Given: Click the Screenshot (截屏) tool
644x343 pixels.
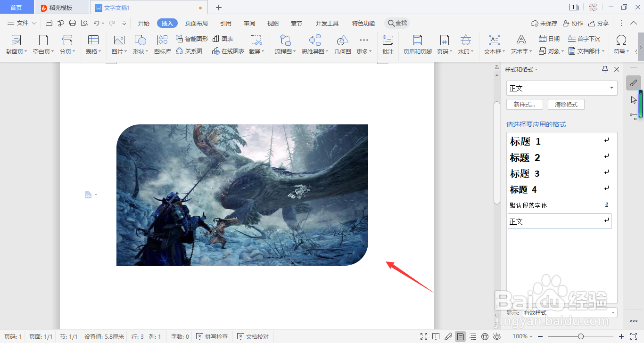Looking at the screenshot, I should (256, 45).
